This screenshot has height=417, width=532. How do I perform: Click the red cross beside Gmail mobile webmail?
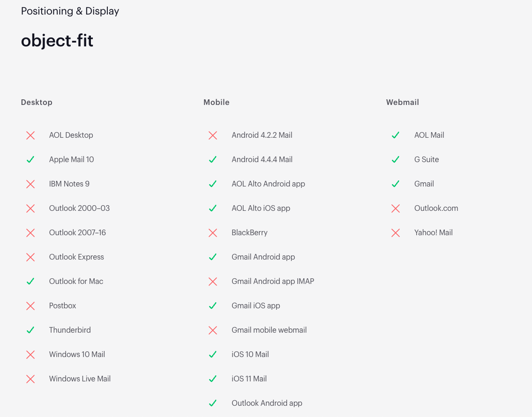(213, 330)
